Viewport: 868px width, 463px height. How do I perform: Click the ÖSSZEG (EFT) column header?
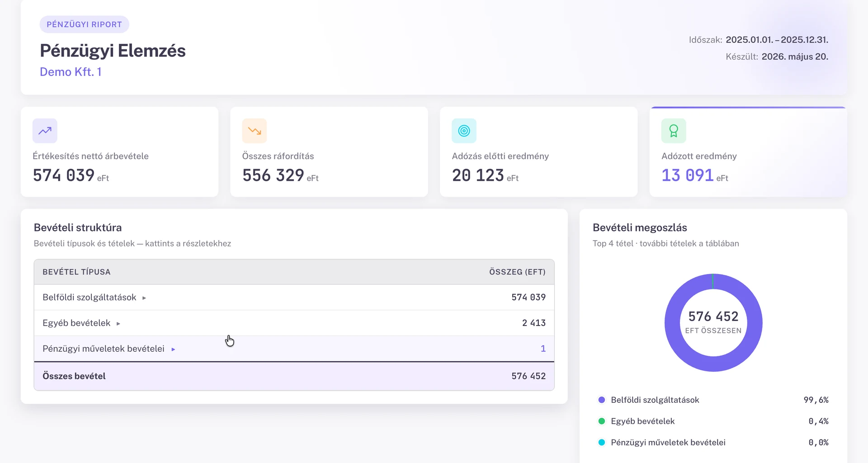(x=517, y=272)
